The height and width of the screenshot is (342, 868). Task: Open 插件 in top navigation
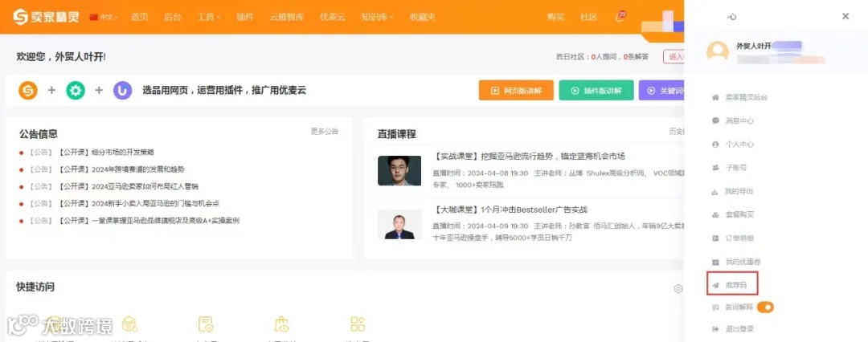pyautogui.click(x=244, y=17)
